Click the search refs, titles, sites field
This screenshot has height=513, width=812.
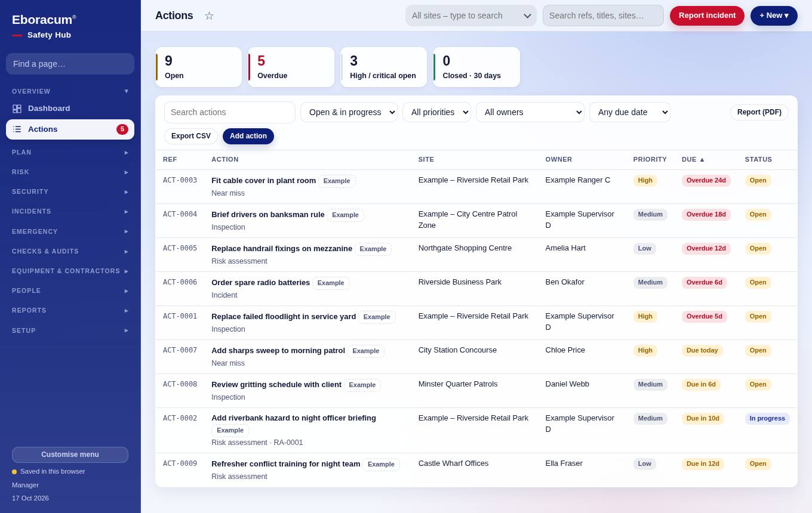click(x=603, y=16)
